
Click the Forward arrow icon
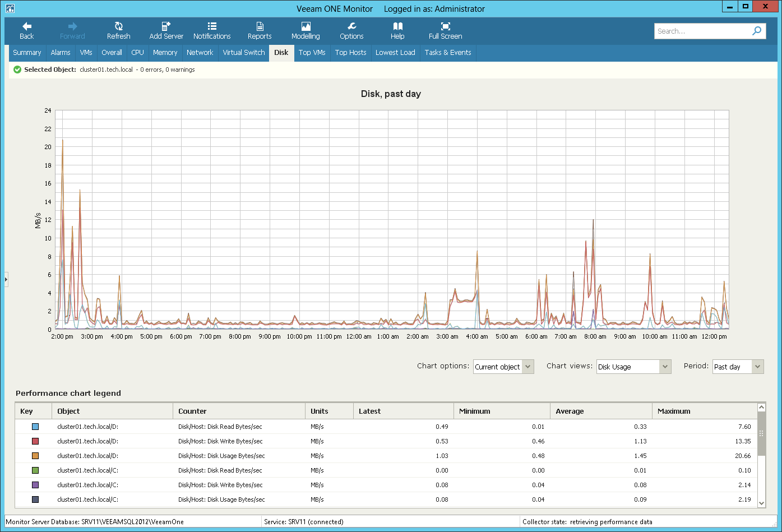tap(72, 26)
